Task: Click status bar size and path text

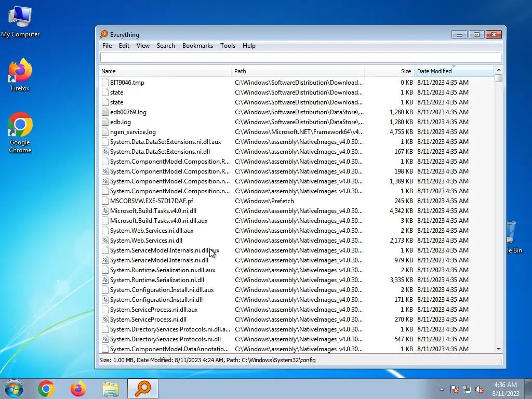Action: (x=207, y=360)
